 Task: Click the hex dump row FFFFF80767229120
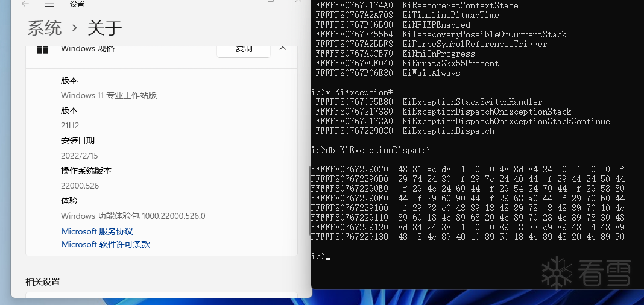[x=468, y=227]
